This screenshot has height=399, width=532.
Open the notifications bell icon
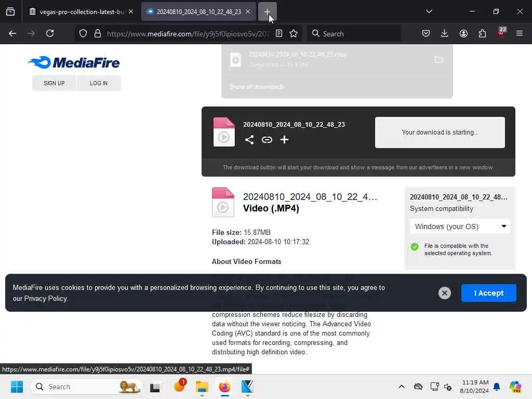[497, 387]
